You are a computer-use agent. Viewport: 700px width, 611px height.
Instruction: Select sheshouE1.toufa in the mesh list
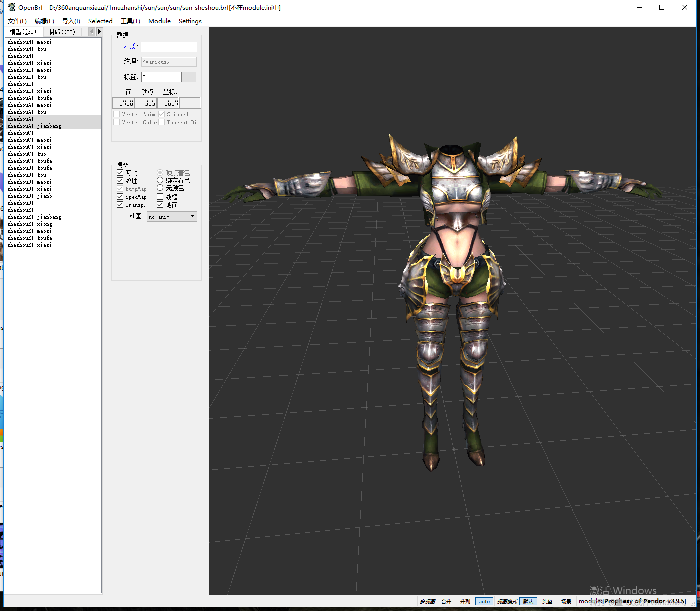[53, 238]
